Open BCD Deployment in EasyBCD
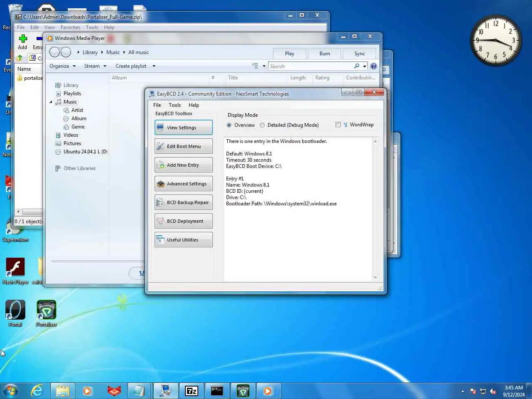 pyautogui.click(x=183, y=221)
